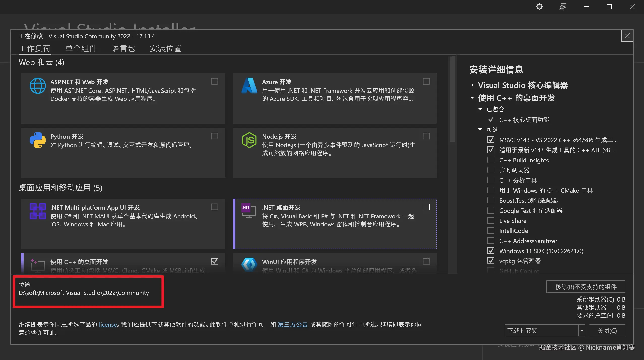Select the ASP.NET 和 Web 开发 title
Viewport: 644px width, 360px height.
tap(79, 82)
